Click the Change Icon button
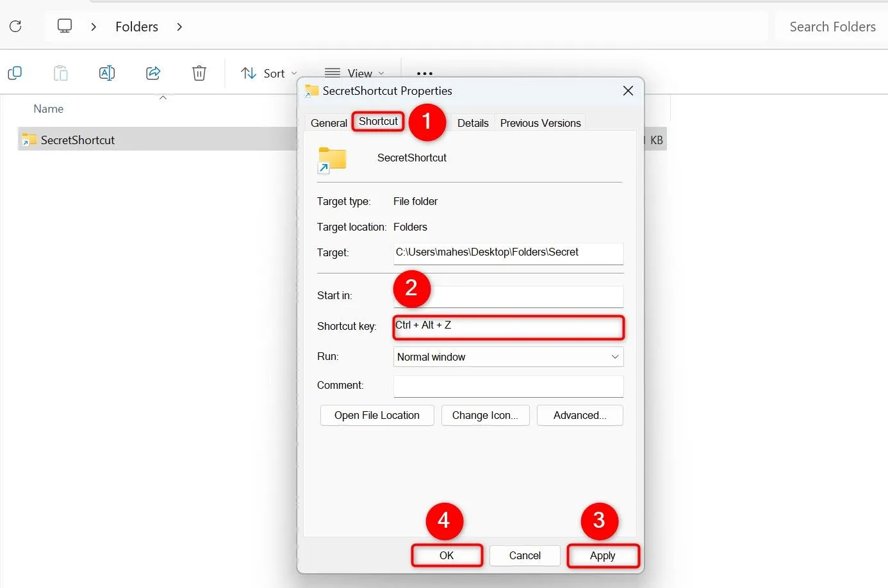 tap(485, 415)
